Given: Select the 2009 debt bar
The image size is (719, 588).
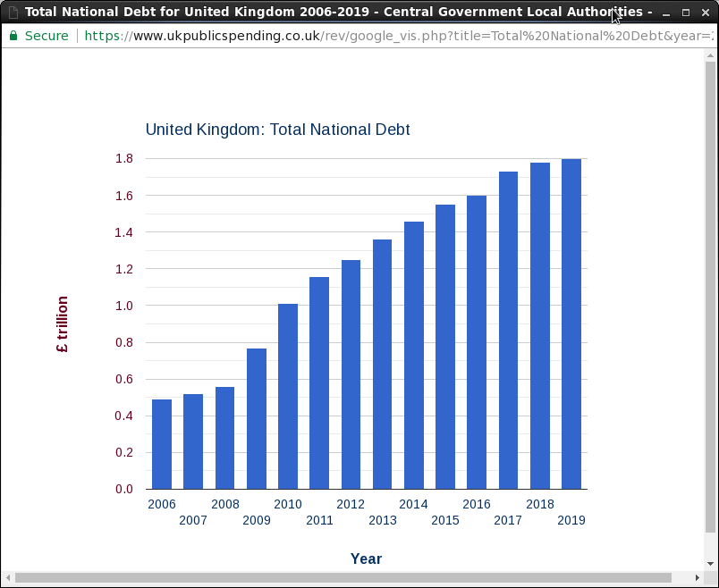Looking at the screenshot, I should [257, 418].
